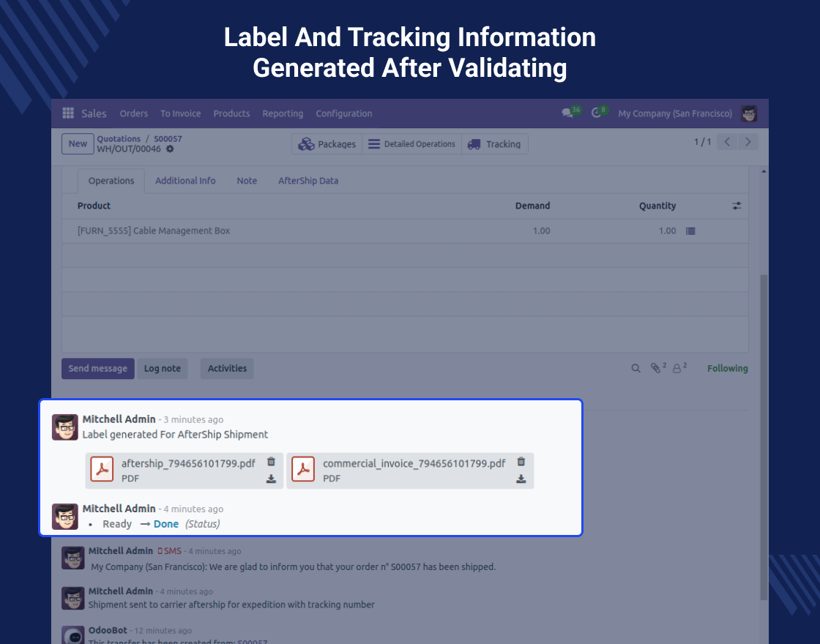Sort by Product column header
This screenshot has width=820, height=644.
coord(94,206)
